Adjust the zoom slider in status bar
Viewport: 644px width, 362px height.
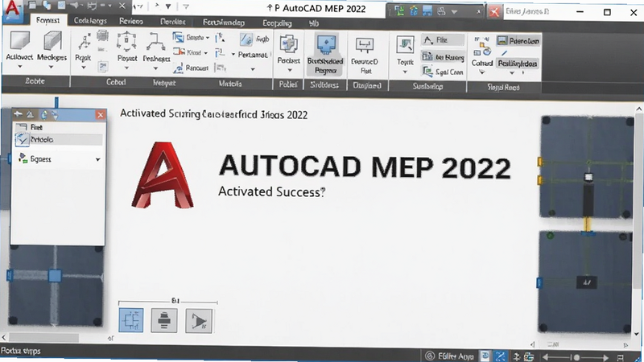click(x=576, y=357)
